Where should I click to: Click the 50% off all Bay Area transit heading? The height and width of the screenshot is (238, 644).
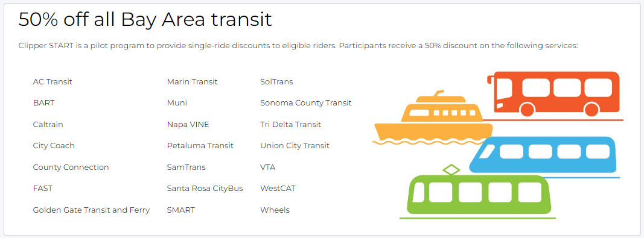[x=145, y=19]
